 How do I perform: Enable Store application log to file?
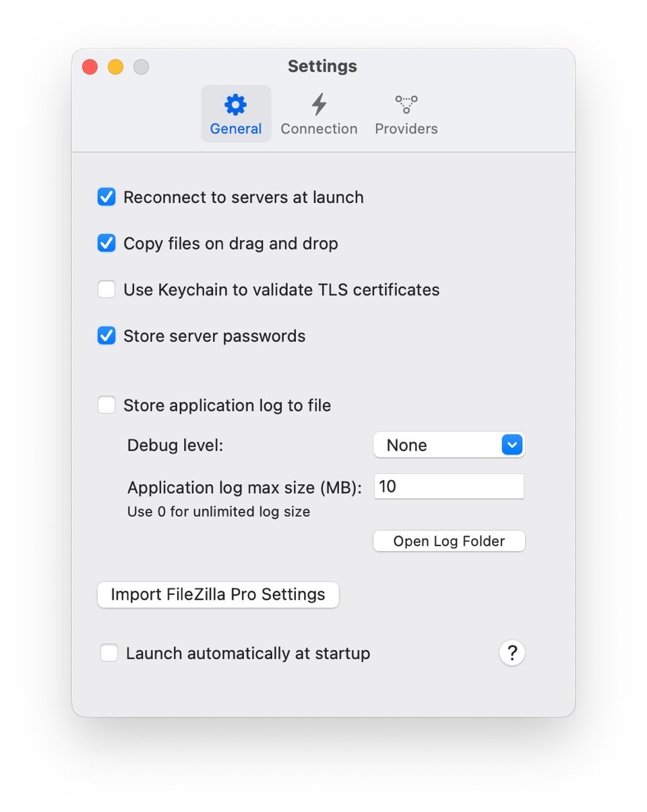106,405
